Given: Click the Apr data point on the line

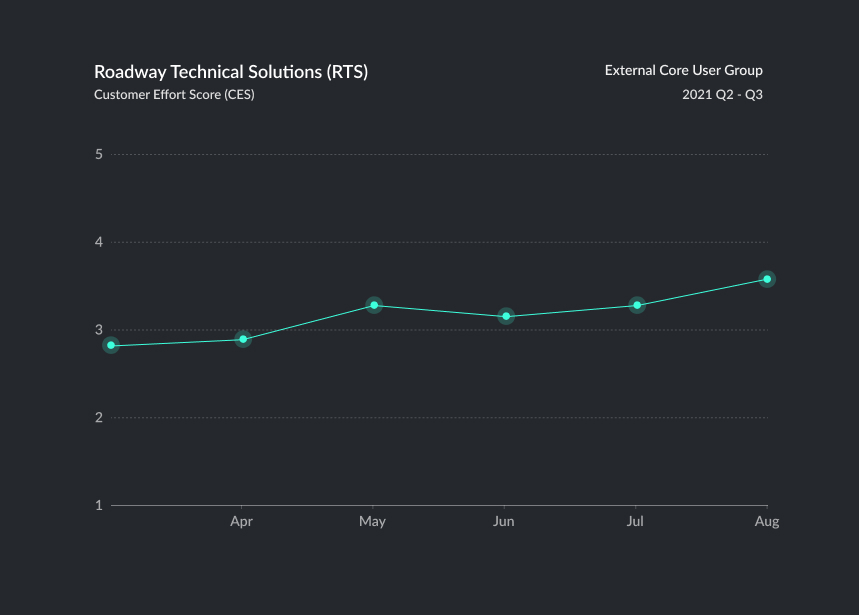Looking at the screenshot, I should 242,339.
